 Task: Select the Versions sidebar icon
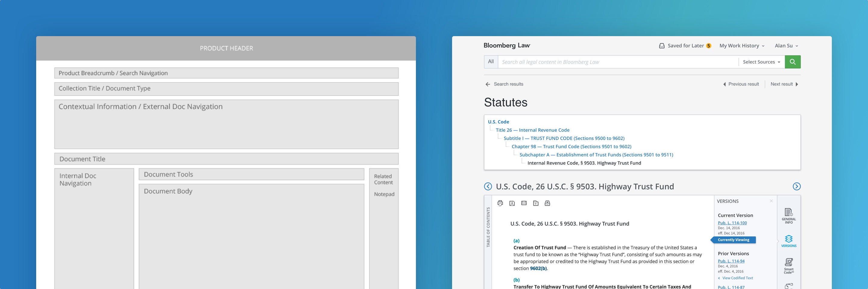pos(788,241)
